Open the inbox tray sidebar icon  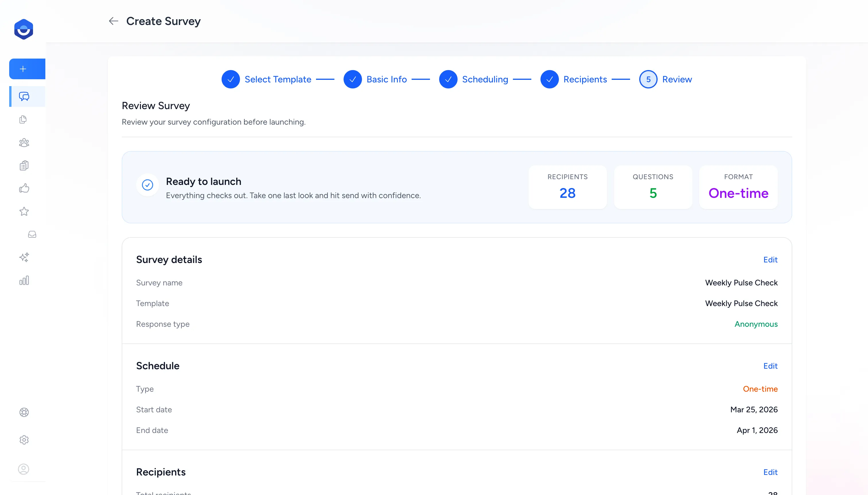[32, 235]
